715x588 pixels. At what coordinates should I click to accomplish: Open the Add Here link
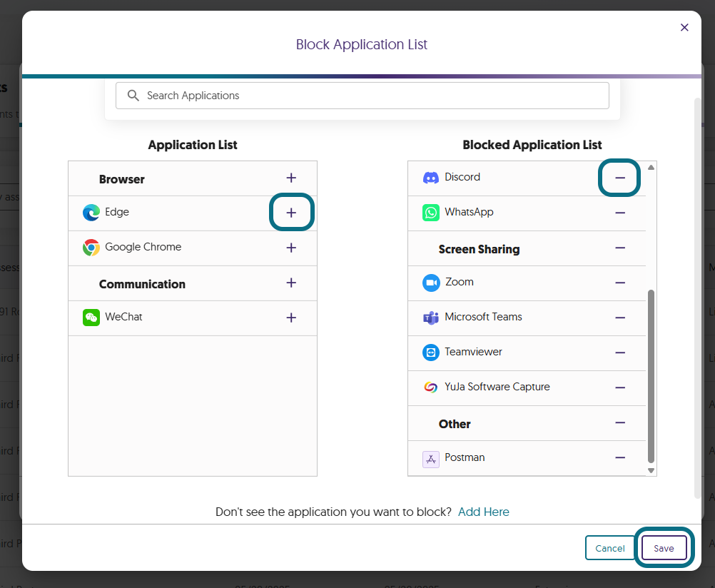[483, 512]
